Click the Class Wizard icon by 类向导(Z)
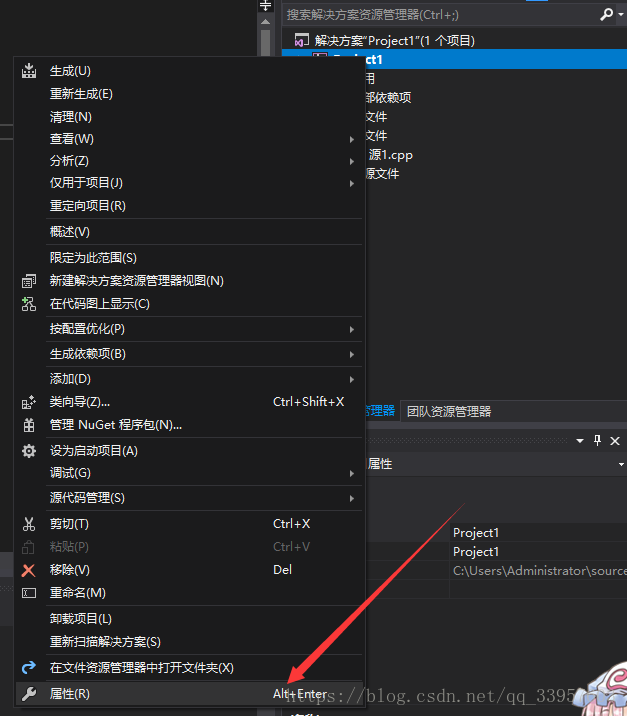The width and height of the screenshot is (627, 716). click(29, 402)
